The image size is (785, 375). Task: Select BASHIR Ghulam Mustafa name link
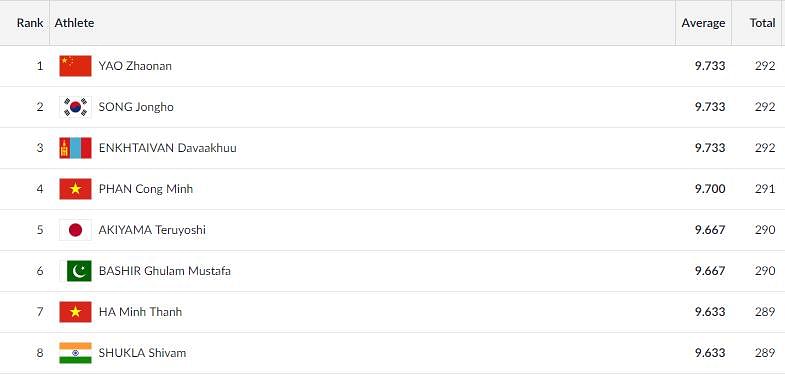click(165, 271)
